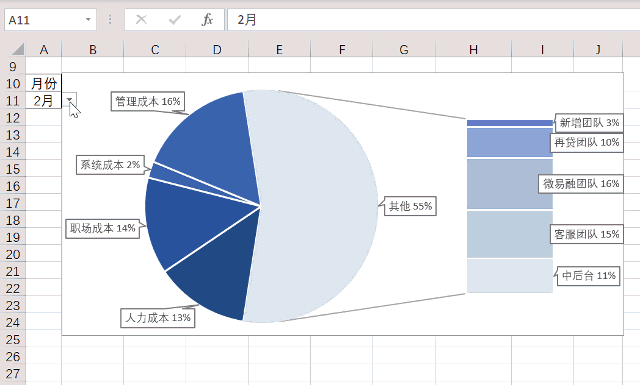The width and height of the screenshot is (640, 385).
Task: Click the 新增团队 bar segment
Action: click(510, 123)
